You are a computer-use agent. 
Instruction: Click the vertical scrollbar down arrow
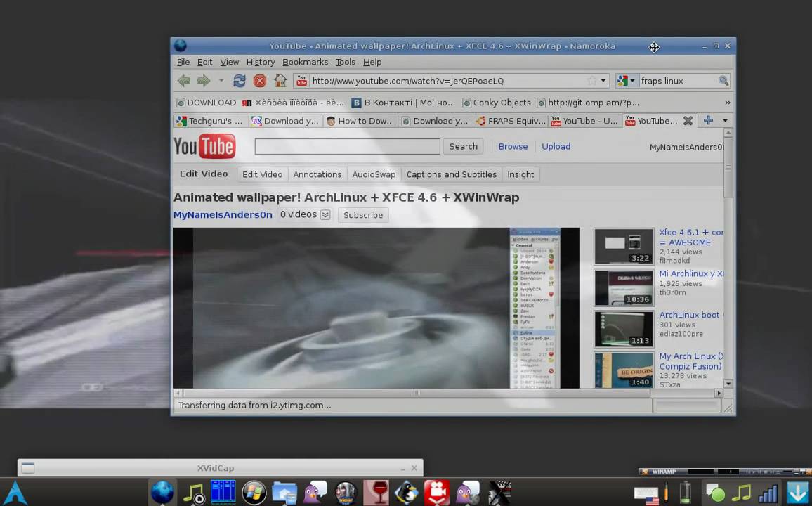(x=728, y=384)
